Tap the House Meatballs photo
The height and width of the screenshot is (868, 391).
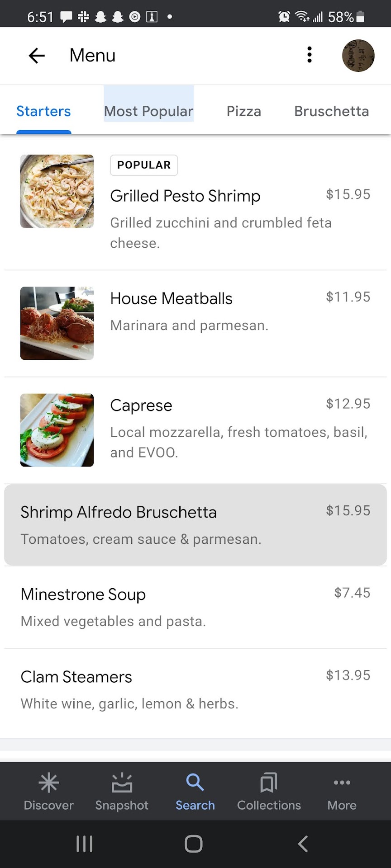point(57,323)
